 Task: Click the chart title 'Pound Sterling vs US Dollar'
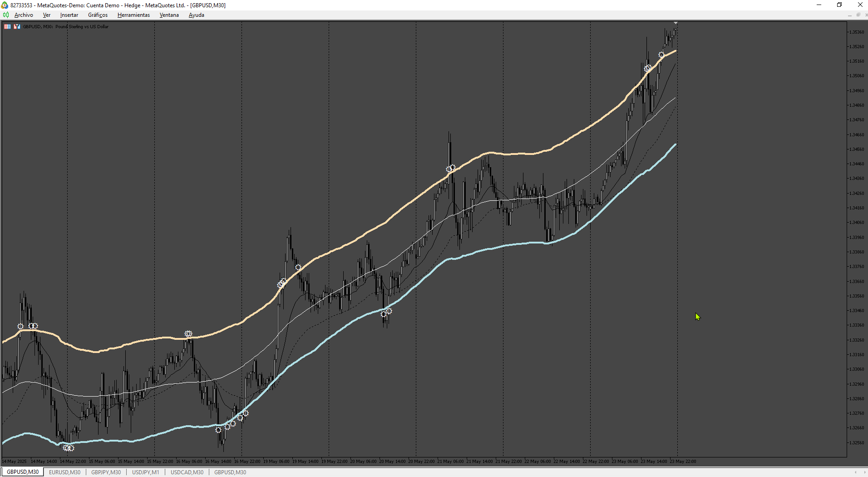tap(82, 26)
